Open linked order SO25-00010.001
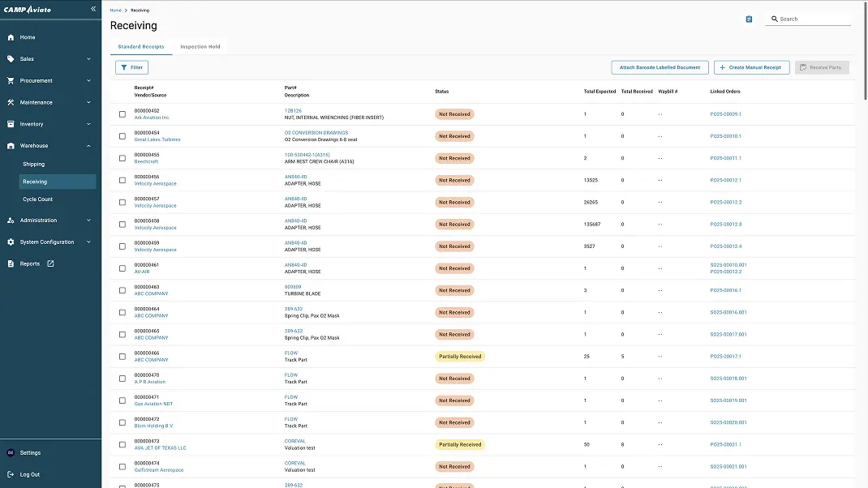This screenshot has width=868, height=488. (728, 265)
